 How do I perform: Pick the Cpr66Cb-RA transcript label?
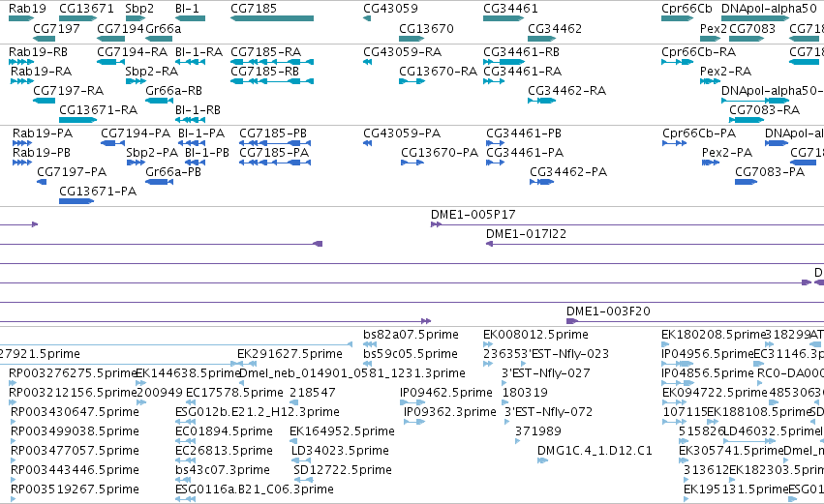698,52
